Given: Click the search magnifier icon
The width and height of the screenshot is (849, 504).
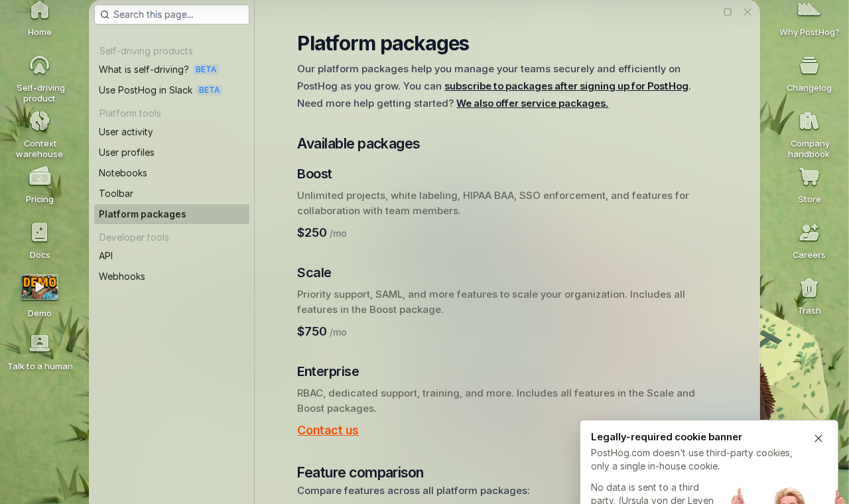Looking at the screenshot, I should [x=105, y=15].
